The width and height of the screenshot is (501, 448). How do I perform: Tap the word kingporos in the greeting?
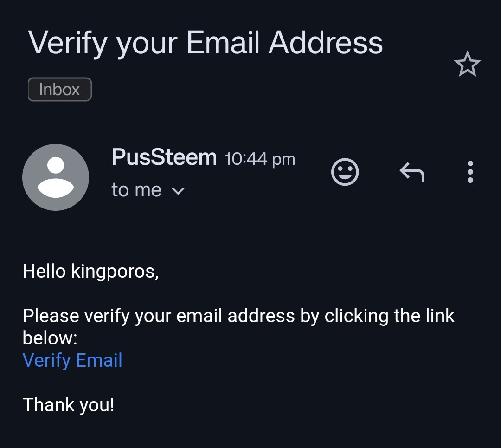click(x=115, y=272)
